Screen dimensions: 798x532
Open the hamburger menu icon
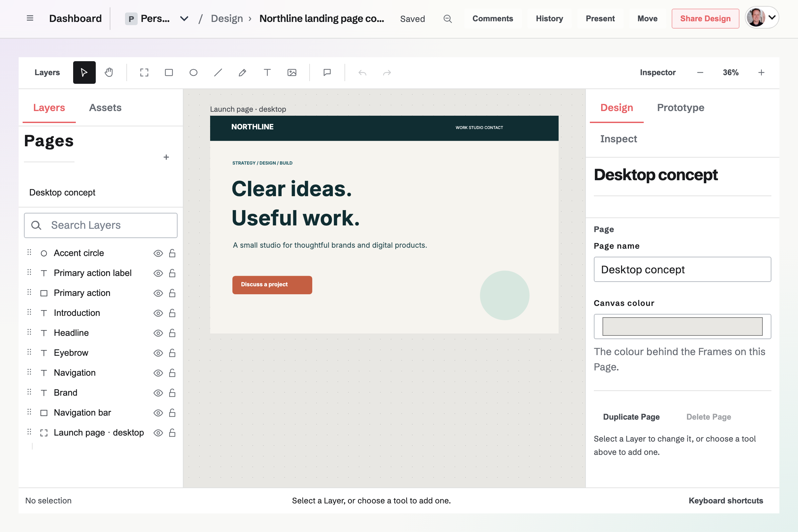(30, 18)
